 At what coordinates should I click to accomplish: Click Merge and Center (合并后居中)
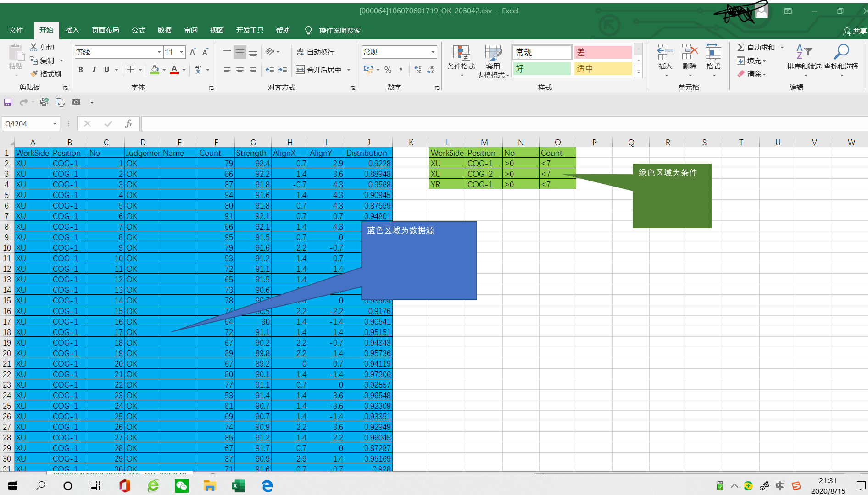(319, 70)
